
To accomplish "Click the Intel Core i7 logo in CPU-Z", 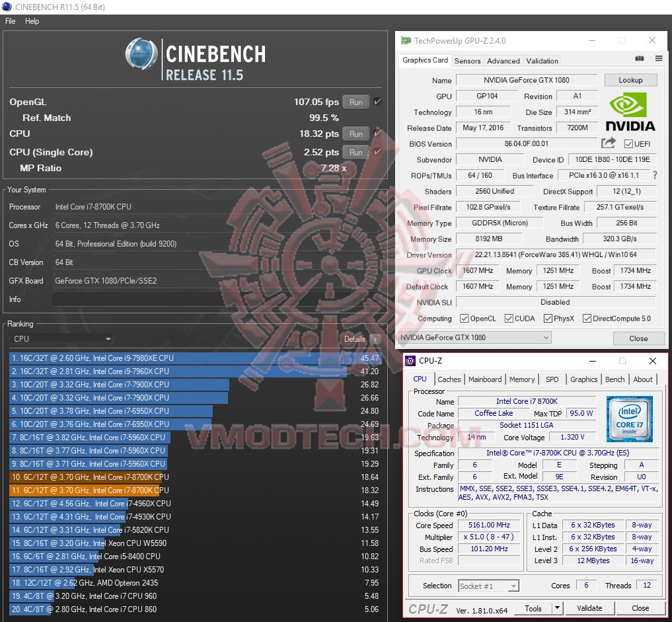I will pyautogui.click(x=629, y=419).
